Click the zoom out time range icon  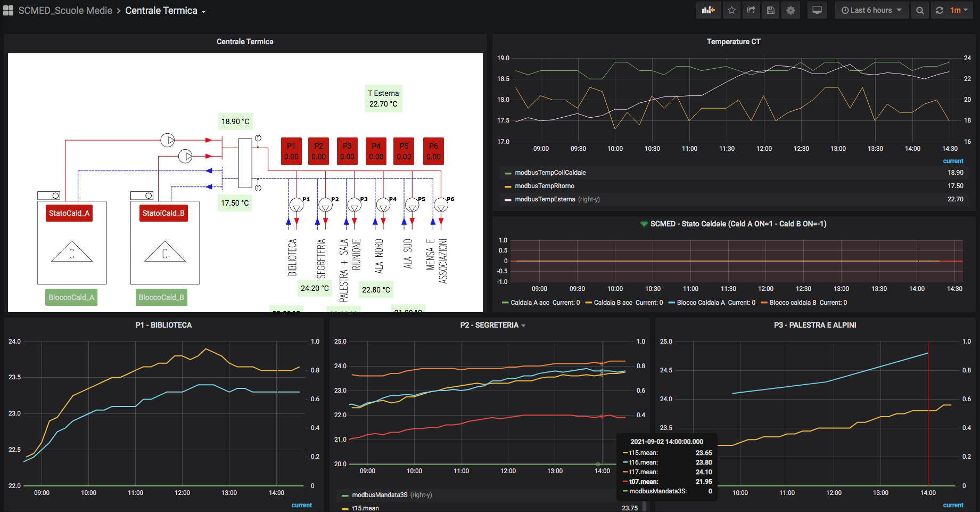(920, 10)
